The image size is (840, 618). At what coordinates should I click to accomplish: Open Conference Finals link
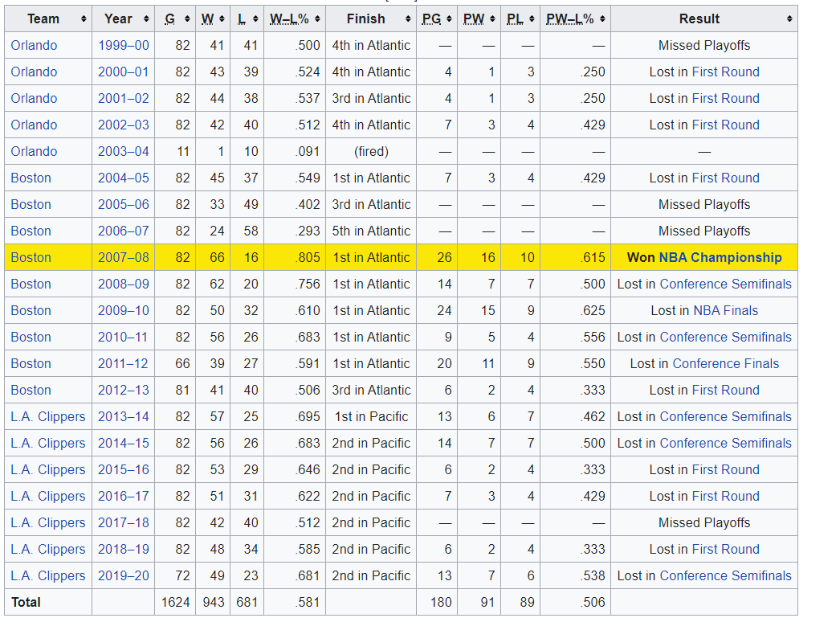pos(725,364)
